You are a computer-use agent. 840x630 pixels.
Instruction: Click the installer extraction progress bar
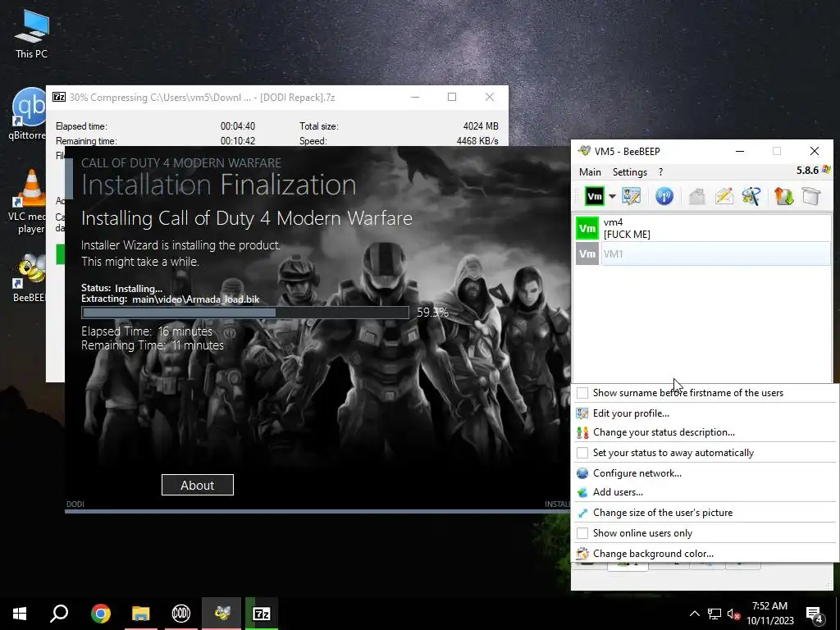[x=245, y=313]
